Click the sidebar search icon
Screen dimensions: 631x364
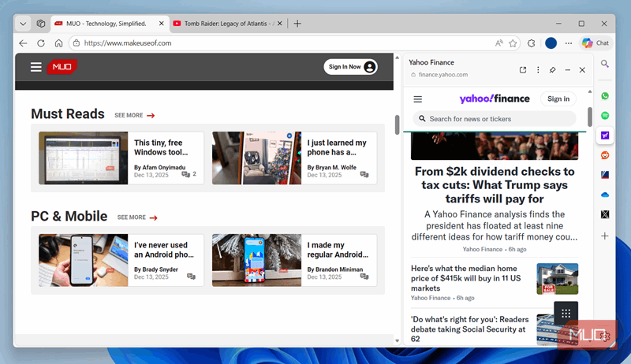tap(605, 64)
